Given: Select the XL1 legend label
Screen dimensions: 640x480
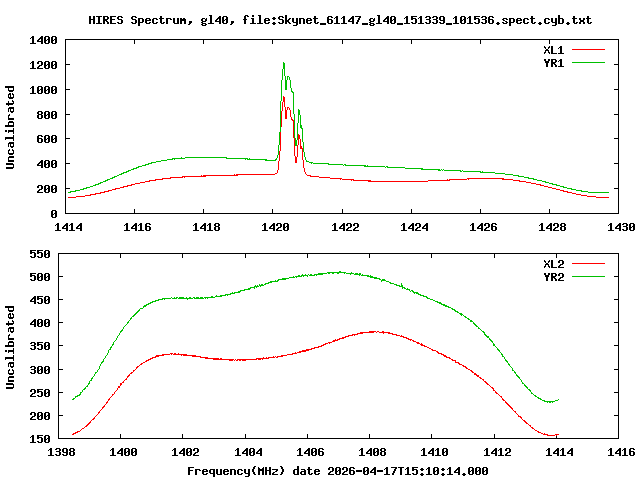Looking at the screenshot, I should (x=553, y=50).
